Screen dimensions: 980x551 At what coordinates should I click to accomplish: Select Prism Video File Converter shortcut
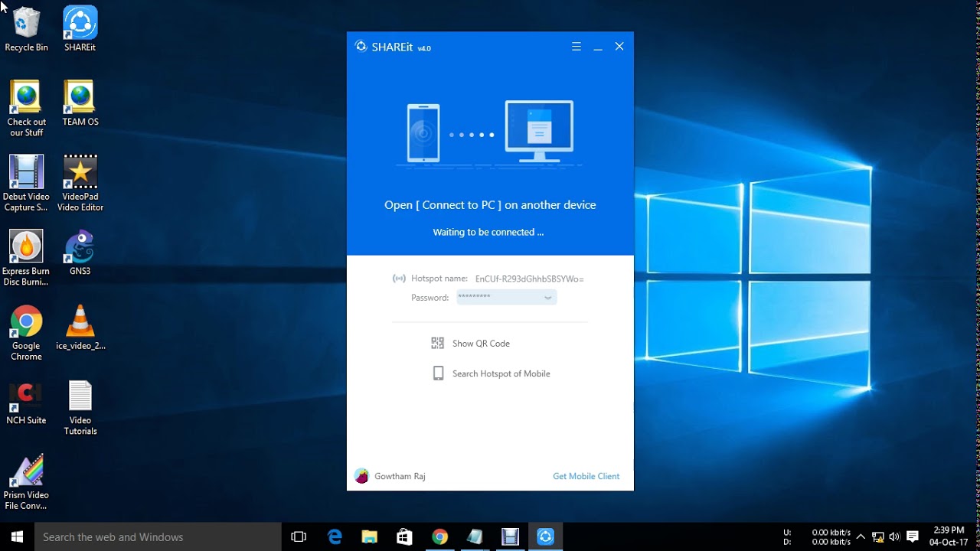(26, 482)
